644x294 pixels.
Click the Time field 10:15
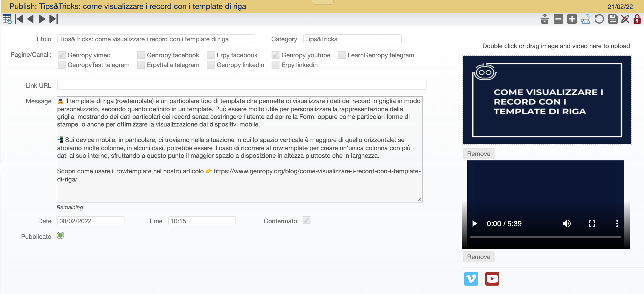202,221
